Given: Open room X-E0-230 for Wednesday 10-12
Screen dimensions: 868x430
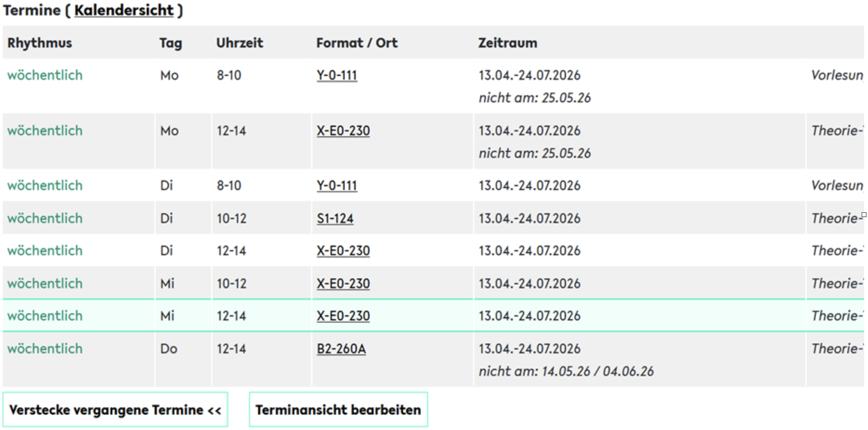Looking at the screenshot, I should pyautogui.click(x=343, y=283).
